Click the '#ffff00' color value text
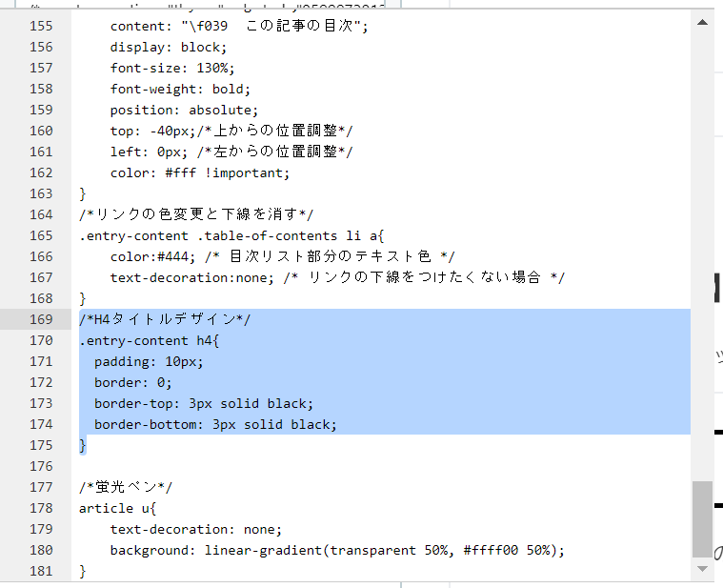Screen dimensions: 723x588 491,550
